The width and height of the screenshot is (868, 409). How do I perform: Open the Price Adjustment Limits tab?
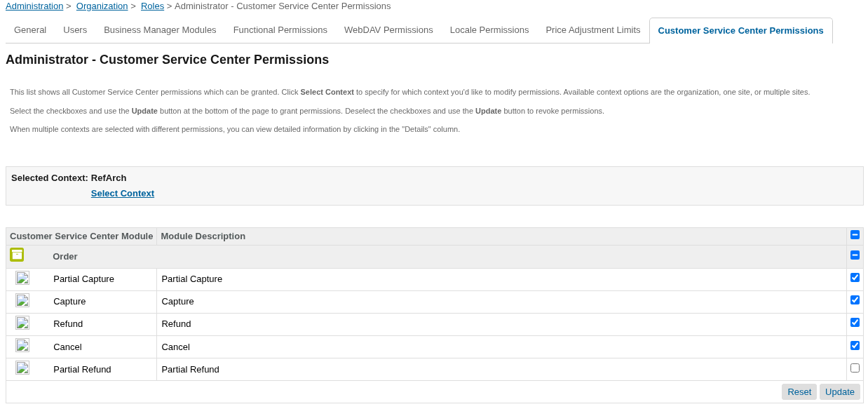[x=592, y=30]
